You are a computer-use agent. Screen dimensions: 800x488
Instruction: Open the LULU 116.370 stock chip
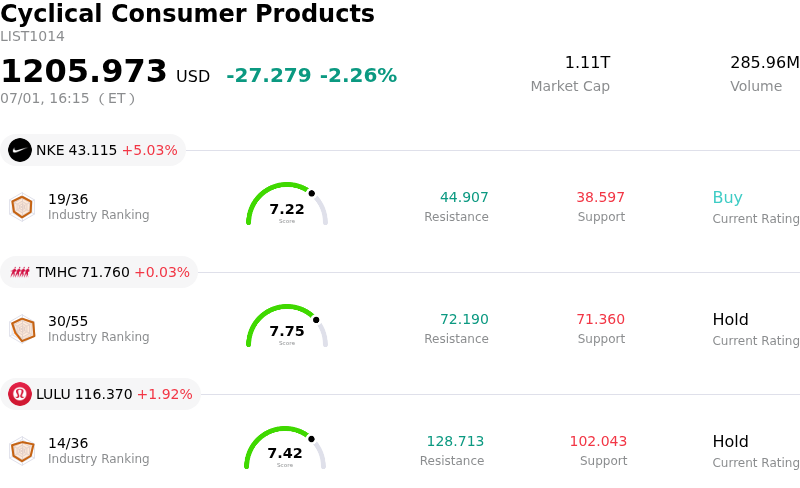[101, 394]
